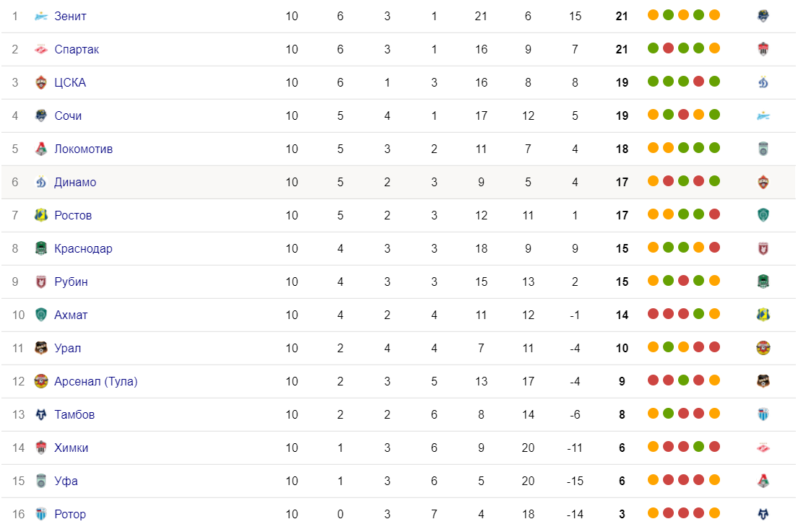The height and width of the screenshot is (532, 798).
Task: Click the ЦСКА emblem beside team name
Action: pos(41,82)
